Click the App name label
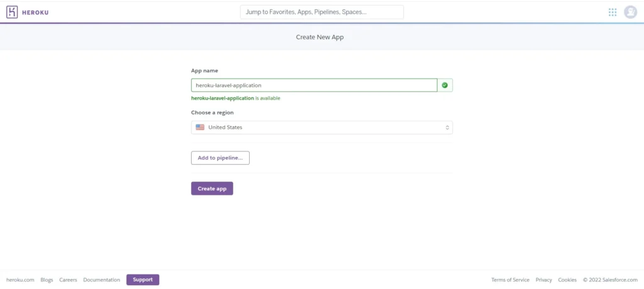644x289 pixels. 204,70
